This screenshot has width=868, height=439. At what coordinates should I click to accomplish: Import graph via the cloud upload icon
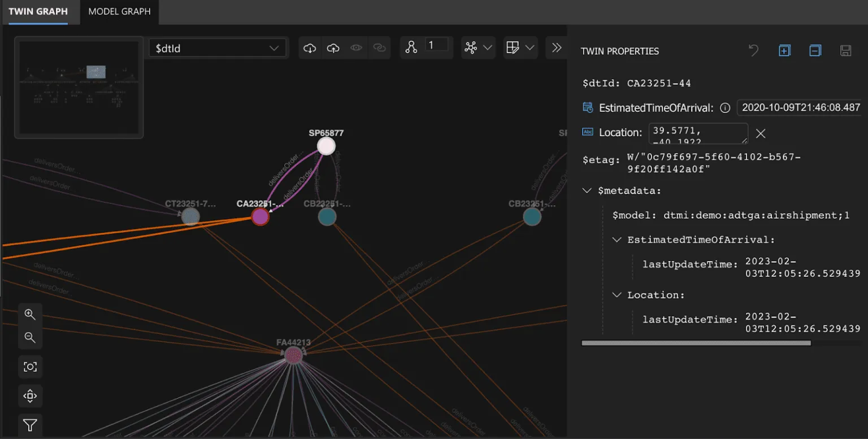point(333,47)
